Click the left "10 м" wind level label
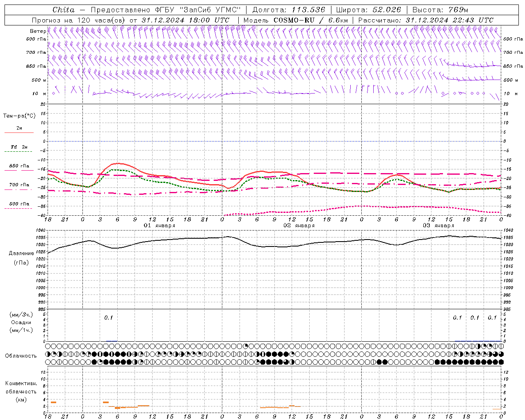 (39, 94)
